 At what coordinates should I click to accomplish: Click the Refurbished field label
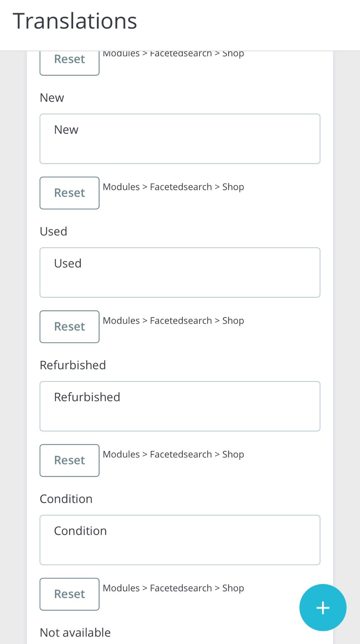tap(73, 365)
